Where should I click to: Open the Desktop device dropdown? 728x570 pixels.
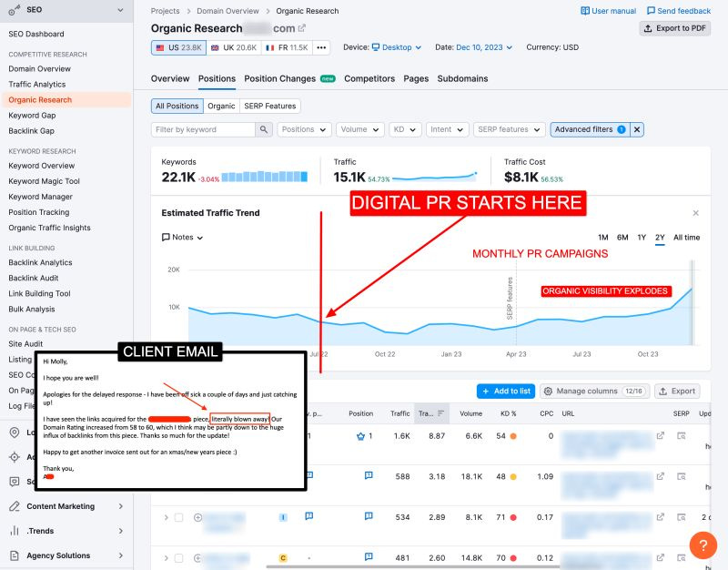point(397,47)
